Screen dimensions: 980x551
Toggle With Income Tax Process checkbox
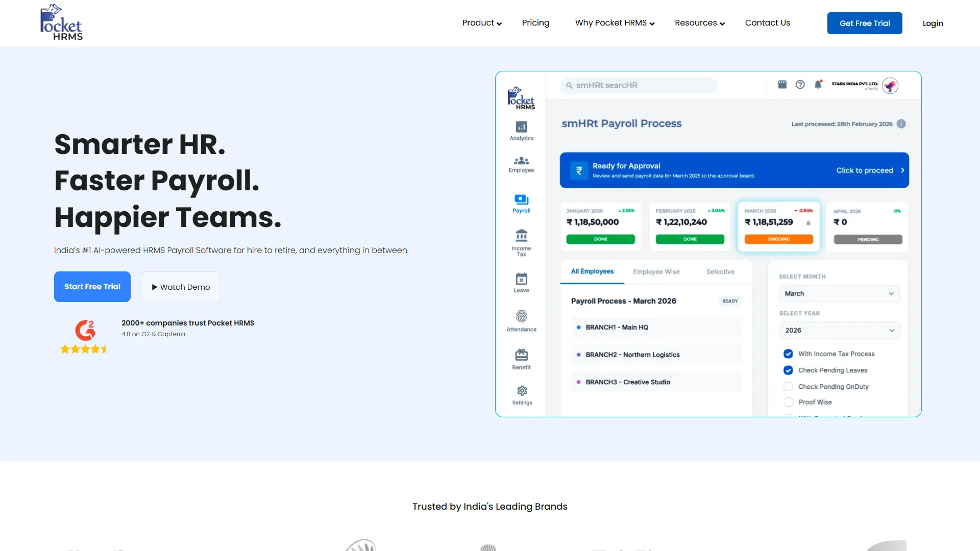pyautogui.click(x=788, y=354)
